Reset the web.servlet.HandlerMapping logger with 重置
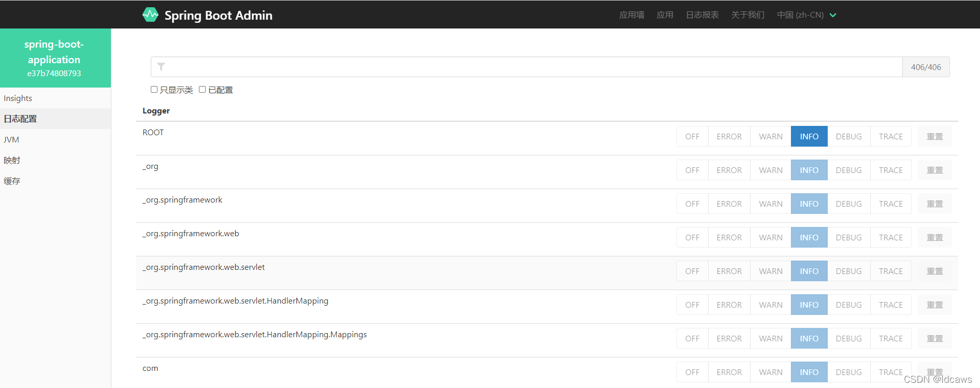 coord(934,305)
